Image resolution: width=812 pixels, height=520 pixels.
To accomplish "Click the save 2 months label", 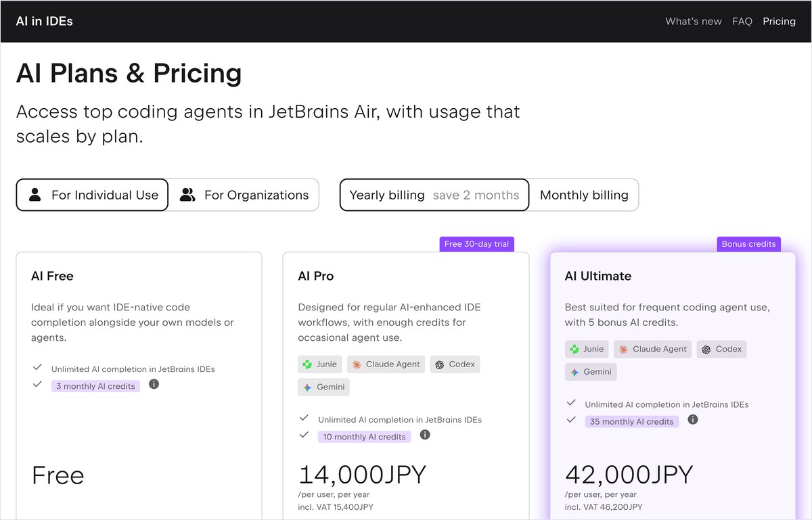I will coord(476,195).
